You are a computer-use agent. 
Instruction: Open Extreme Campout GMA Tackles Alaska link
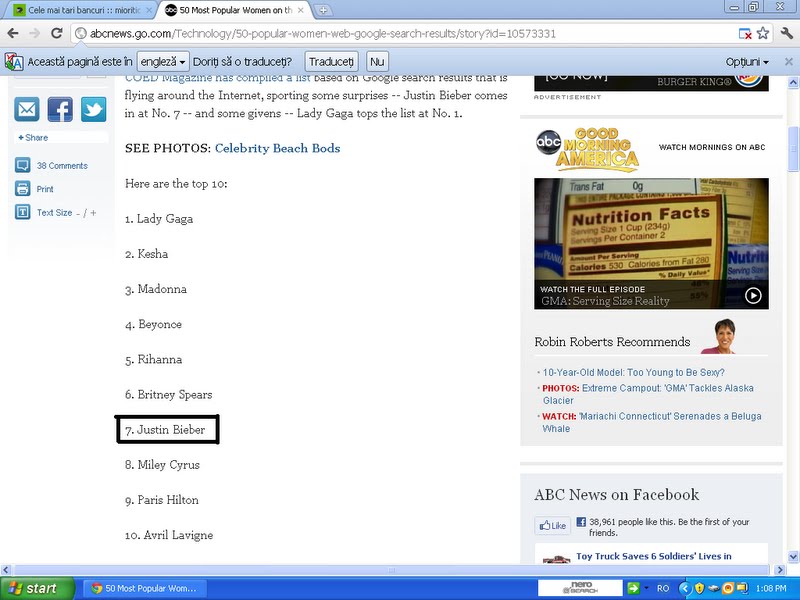pos(648,394)
